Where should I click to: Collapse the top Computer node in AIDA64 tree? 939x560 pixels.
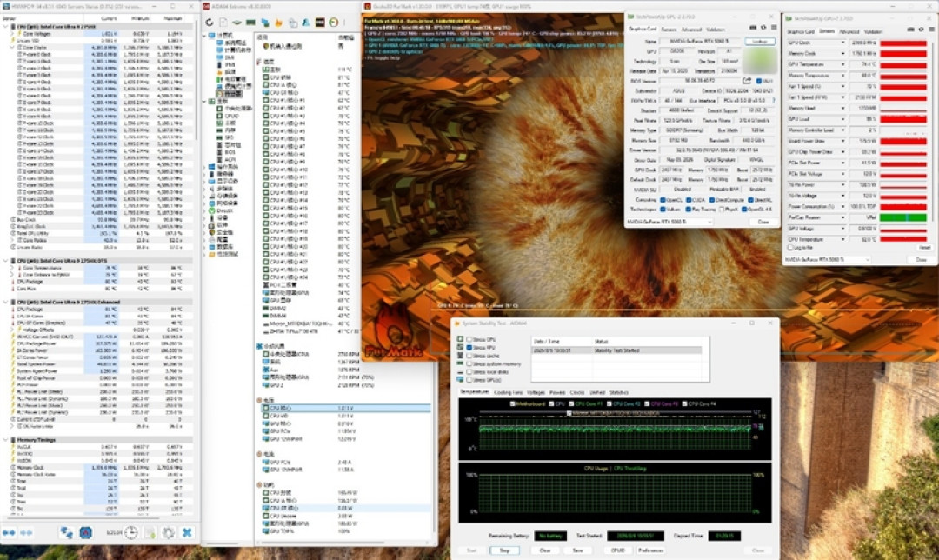(205, 36)
